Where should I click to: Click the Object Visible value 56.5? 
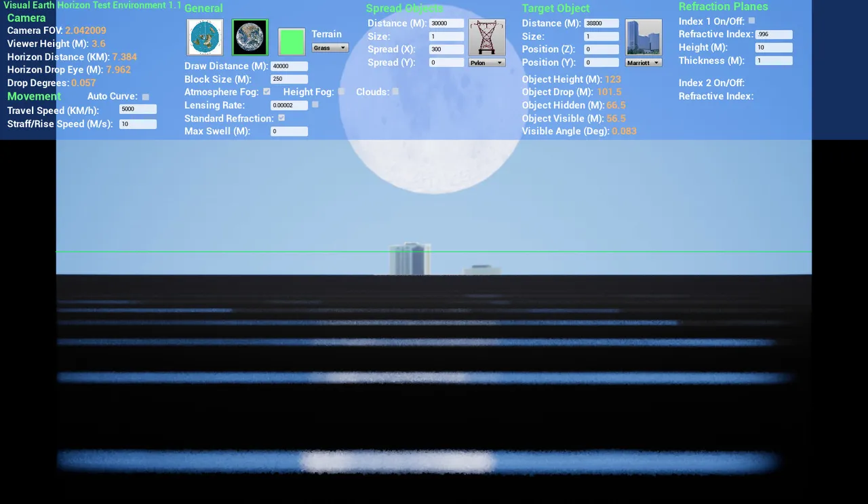(616, 118)
